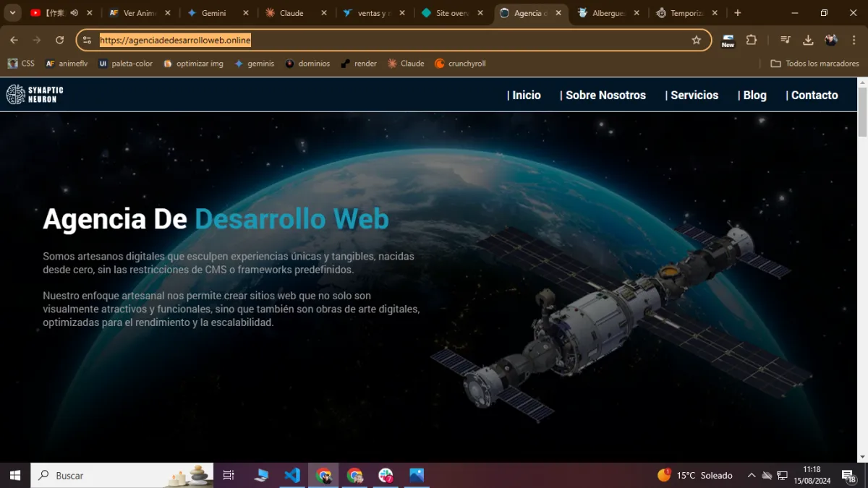Open site information icon in address bar
868x488 pixels.
click(x=88, y=40)
